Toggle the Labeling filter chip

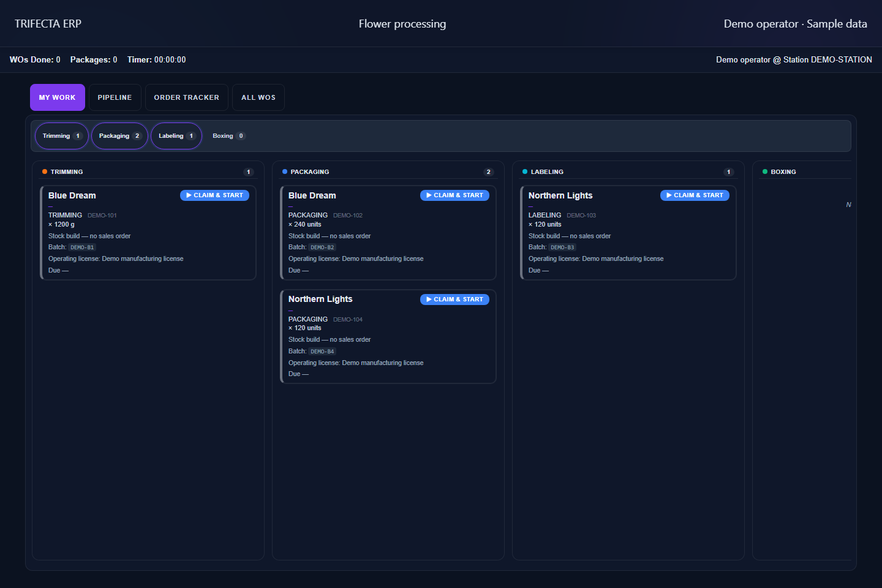click(176, 136)
